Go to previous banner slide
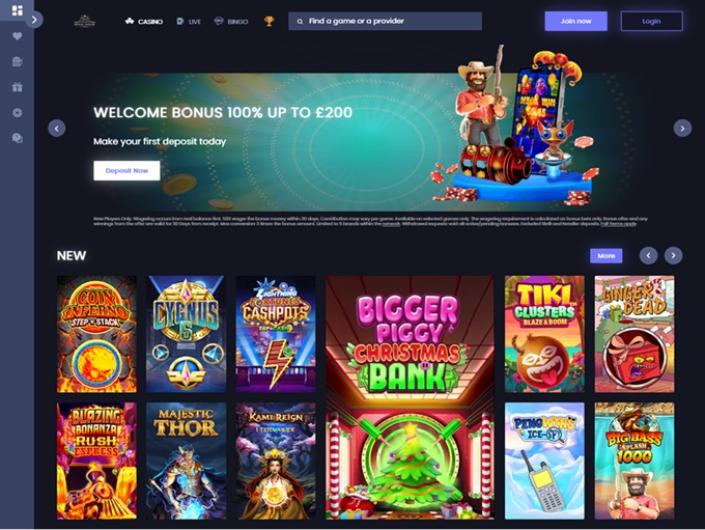This screenshot has width=705, height=530. [57, 129]
